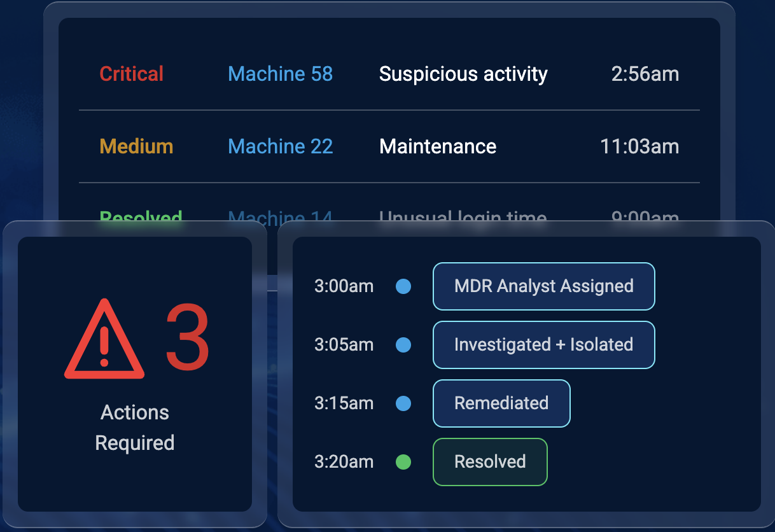Click the 3:05am timeline time

coord(344,345)
